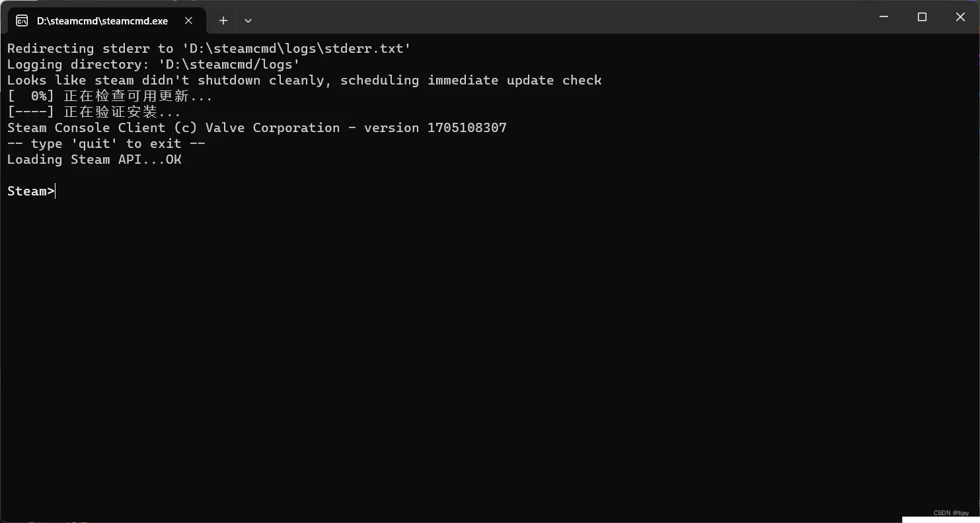
Task: Click the 'Loading Steam API...OK' line
Action: (94, 159)
